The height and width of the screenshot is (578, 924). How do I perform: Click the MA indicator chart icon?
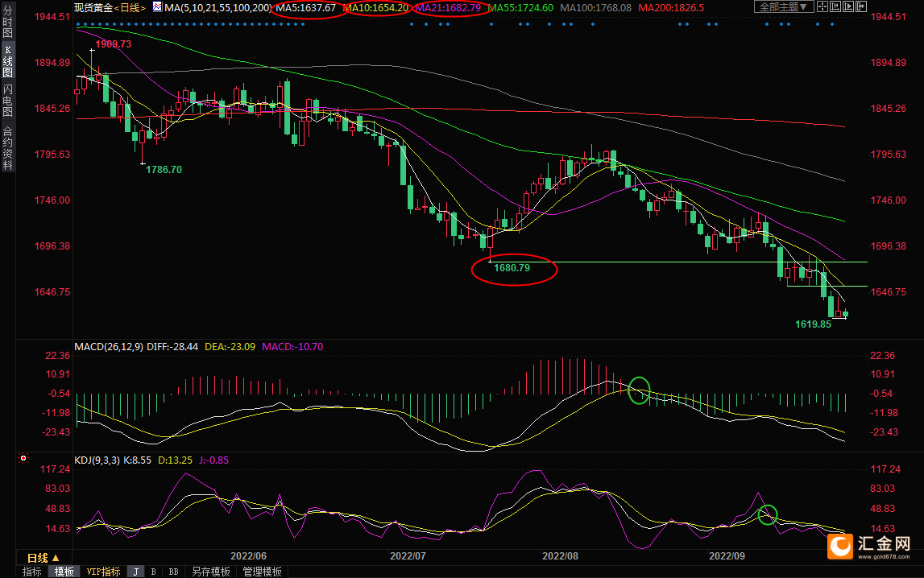coord(156,7)
